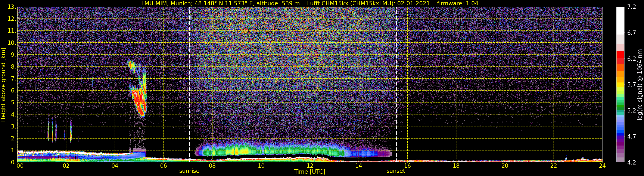Click the Height above ground axis label

tap(3, 85)
